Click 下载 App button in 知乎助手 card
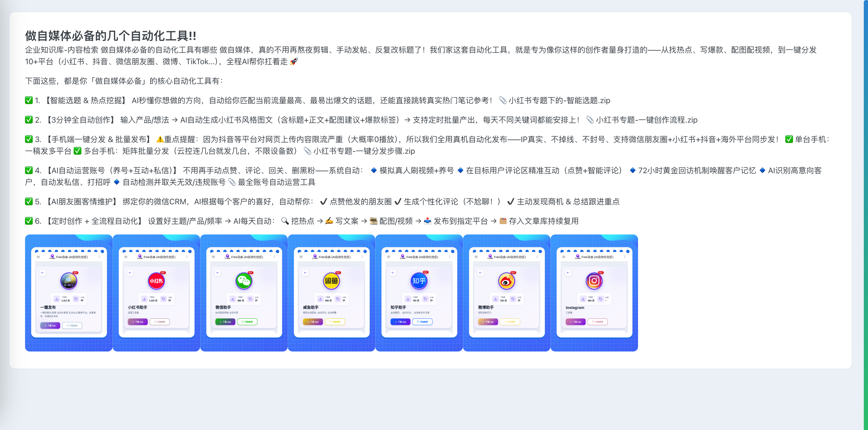868x430 pixels. point(400,322)
